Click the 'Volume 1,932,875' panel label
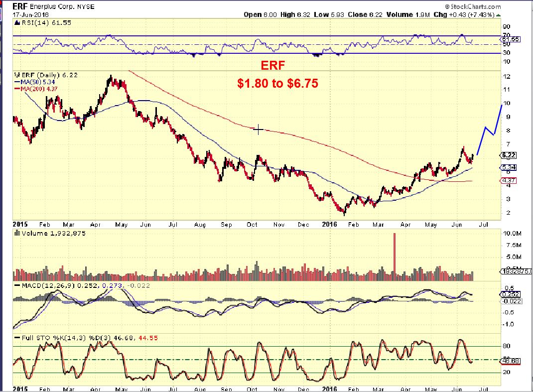 pyautogui.click(x=54, y=233)
